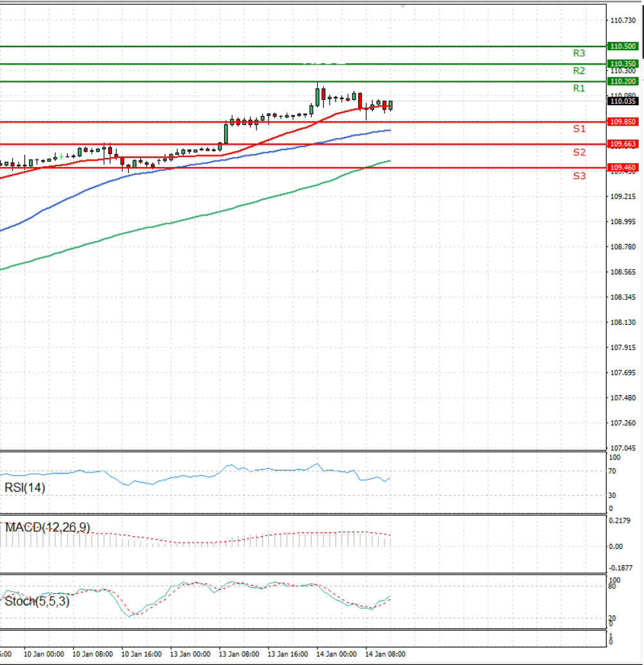This screenshot has height=665, width=644.
Task: Click the MACD scale value 0.2179
Action: click(x=620, y=521)
